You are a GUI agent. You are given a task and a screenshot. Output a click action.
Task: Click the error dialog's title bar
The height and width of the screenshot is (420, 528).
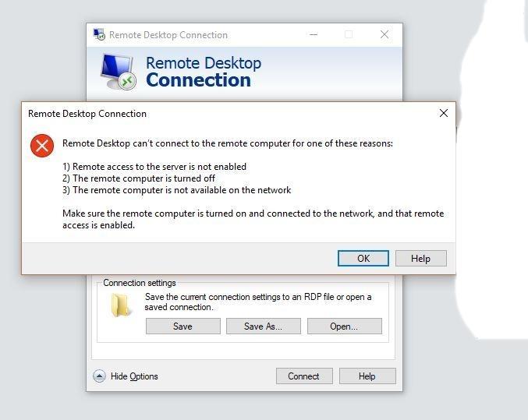tap(234, 113)
